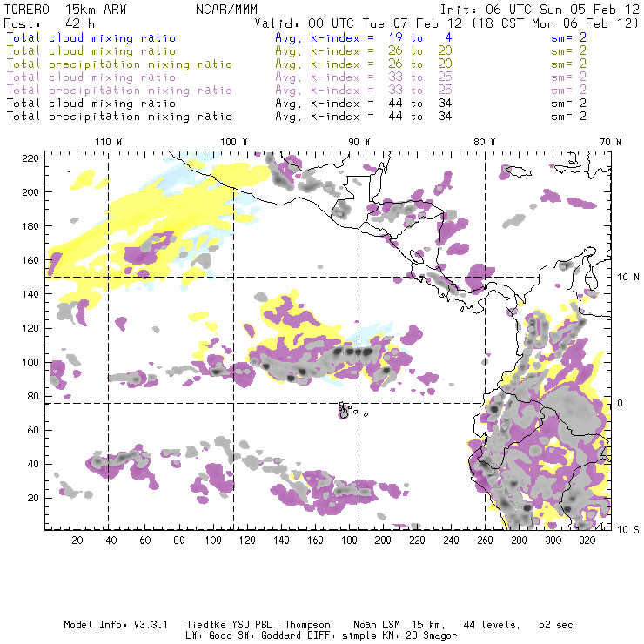Click the '280' tick on the horizontal axis

(x=520, y=540)
